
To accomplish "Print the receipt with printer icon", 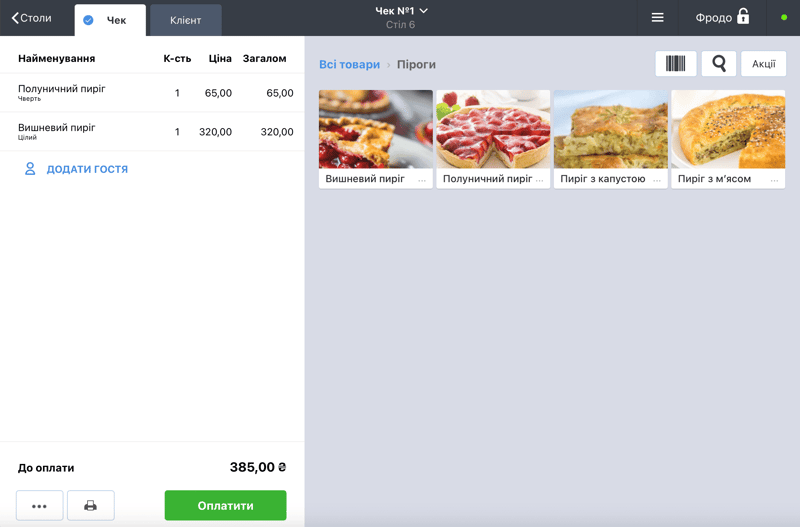I will coord(91,506).
